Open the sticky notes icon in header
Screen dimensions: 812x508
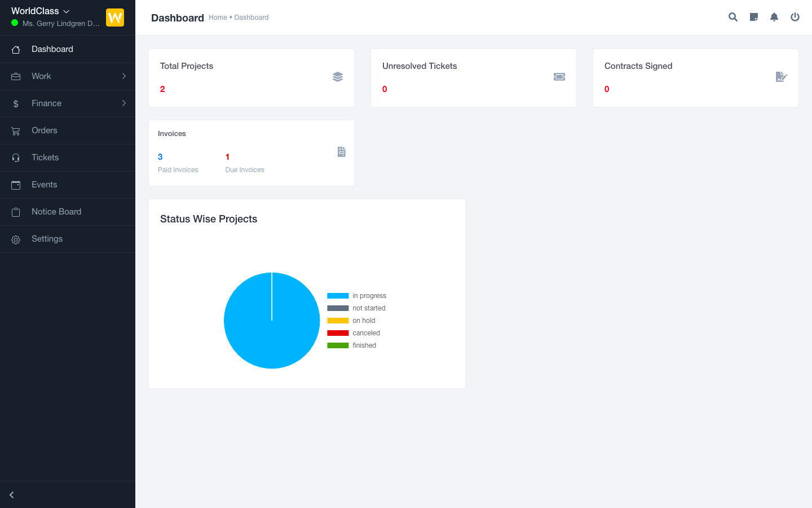pyautogui.click(x=754, y=17)
